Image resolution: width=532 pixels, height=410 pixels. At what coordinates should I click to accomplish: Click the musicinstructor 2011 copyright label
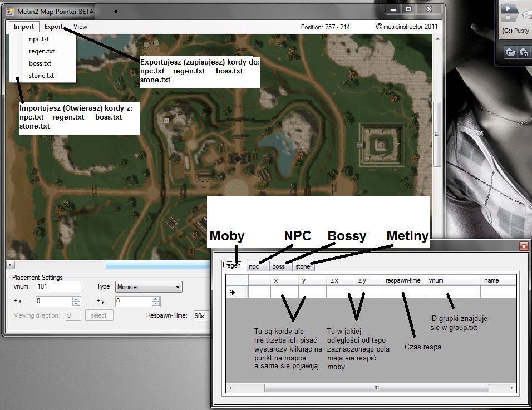pos(407,27)
